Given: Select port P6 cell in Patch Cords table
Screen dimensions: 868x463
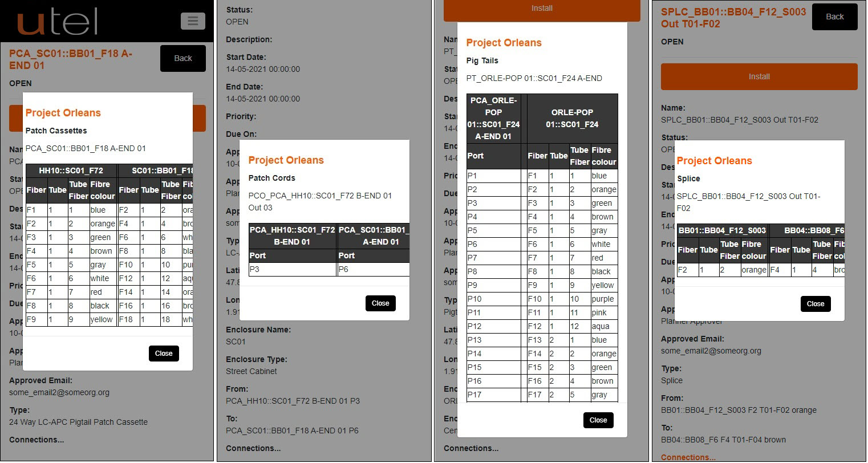Looking at the screenshot, I should tap(374, 270).
